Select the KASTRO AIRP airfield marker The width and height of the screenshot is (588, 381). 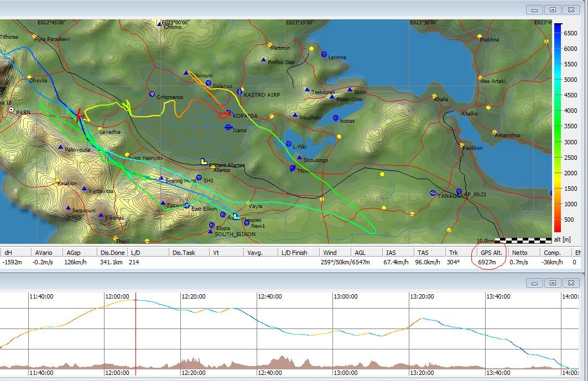[x=240, y=92]
